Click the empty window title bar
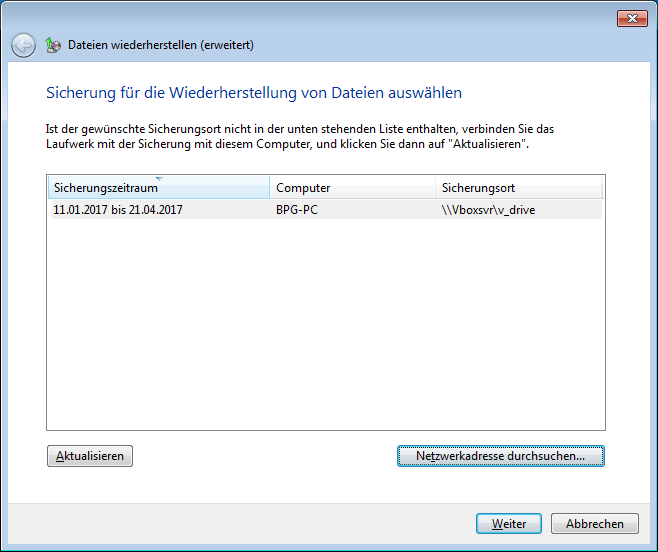658x552 pixels. point(300,17)
